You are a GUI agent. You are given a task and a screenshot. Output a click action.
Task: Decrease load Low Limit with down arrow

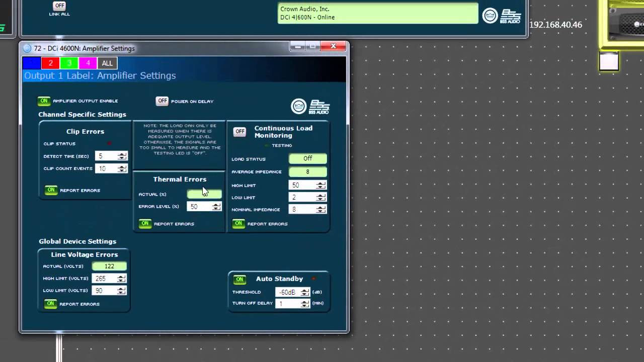[321, 200]
